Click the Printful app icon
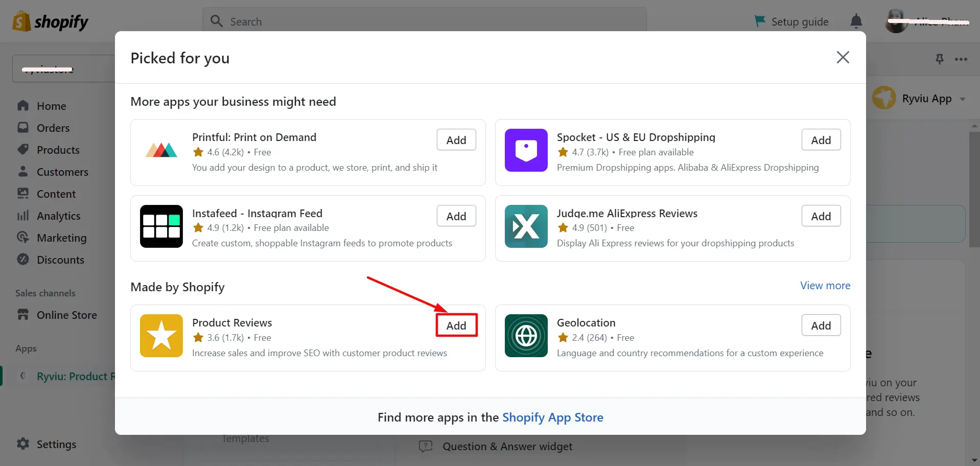 click(x=161, y=150)
